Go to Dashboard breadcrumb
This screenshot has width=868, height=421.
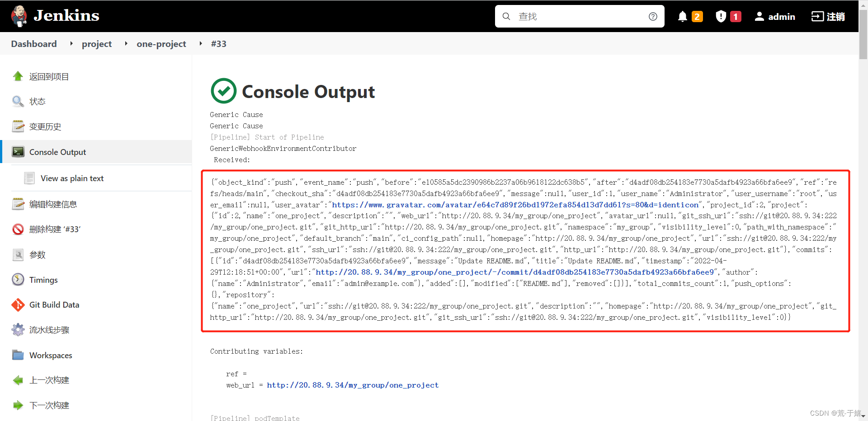pyautogui.click(x=34, y=44)
